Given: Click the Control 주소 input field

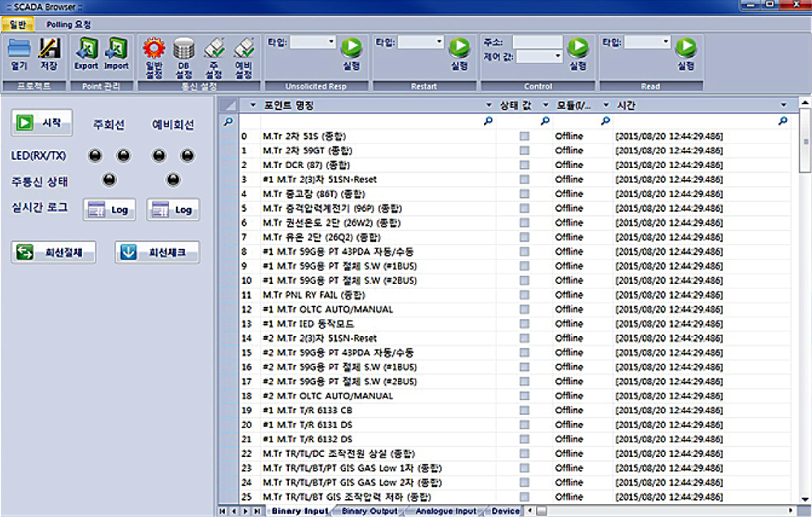Looking at the screenshot, I should (538, 42).
